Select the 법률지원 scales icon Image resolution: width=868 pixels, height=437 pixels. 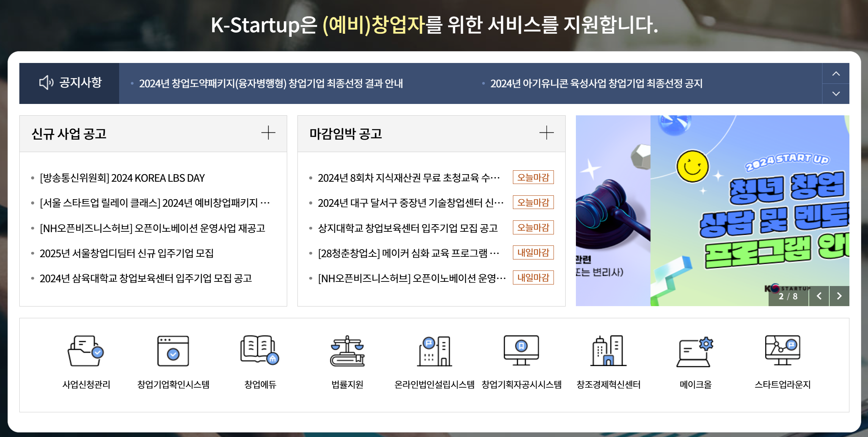(347, 351)
